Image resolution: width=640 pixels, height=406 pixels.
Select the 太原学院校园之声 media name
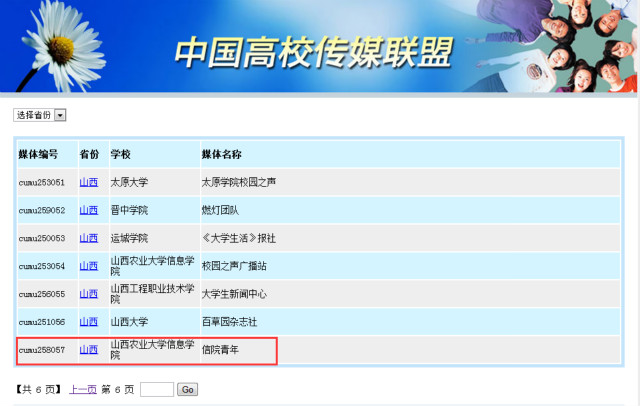click(239, 182)
